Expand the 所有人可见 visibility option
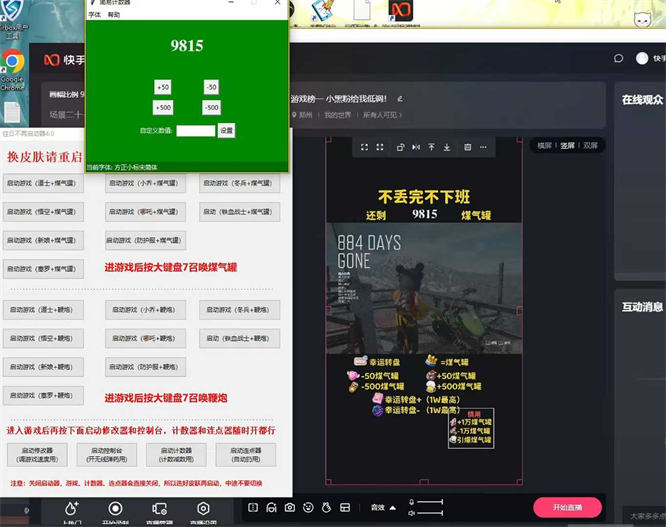The image size is (666, 527). coord(382,115)
